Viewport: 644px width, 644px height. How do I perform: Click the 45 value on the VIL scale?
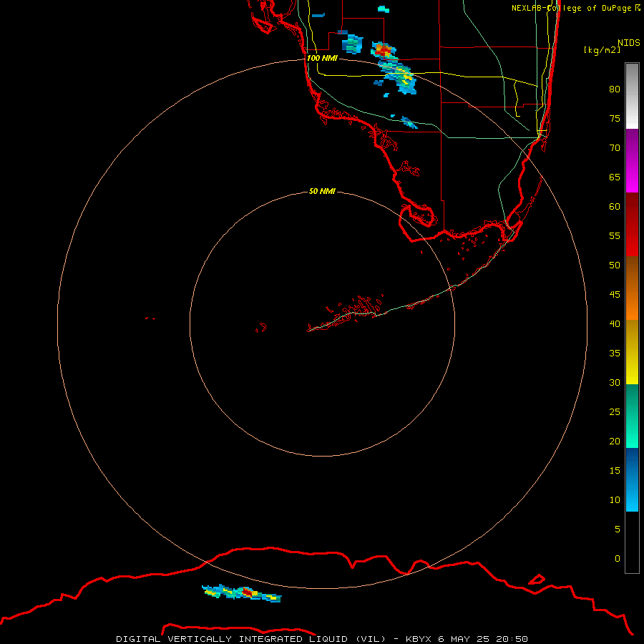click(x=615, y=295)
